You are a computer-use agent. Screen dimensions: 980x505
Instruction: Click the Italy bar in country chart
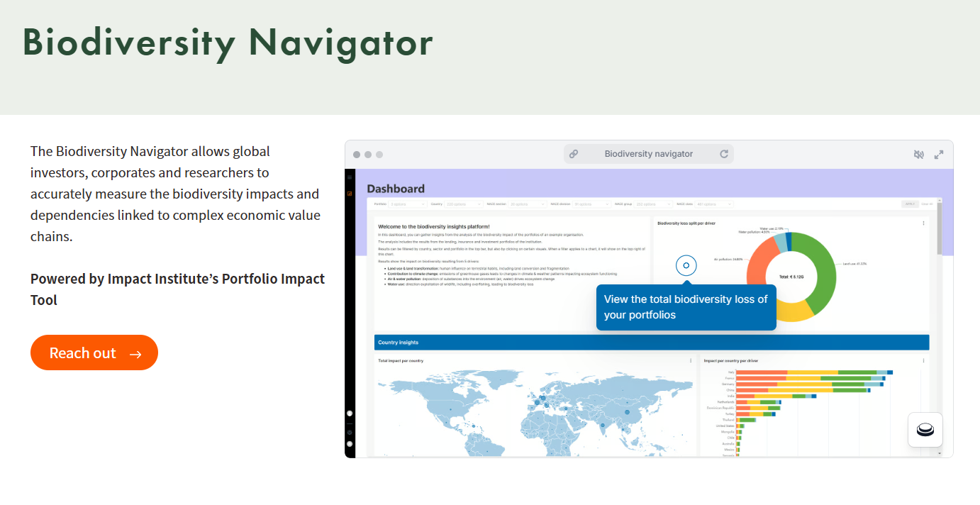[814, 372]
